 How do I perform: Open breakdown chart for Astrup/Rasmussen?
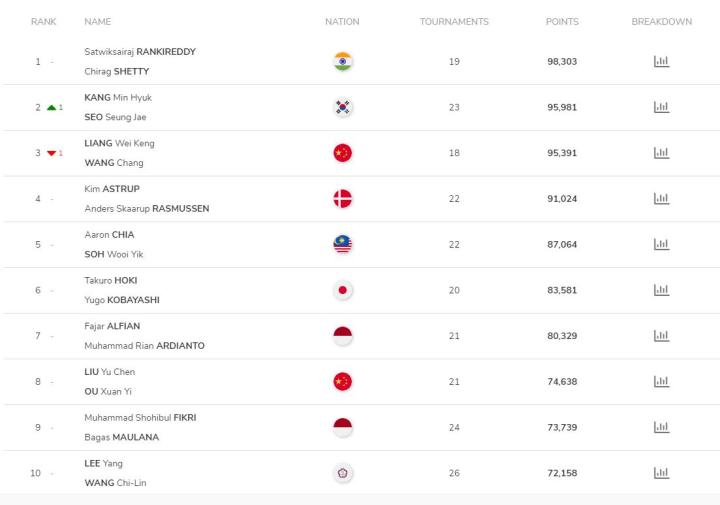pyautogui.click(x=661, y=198)
